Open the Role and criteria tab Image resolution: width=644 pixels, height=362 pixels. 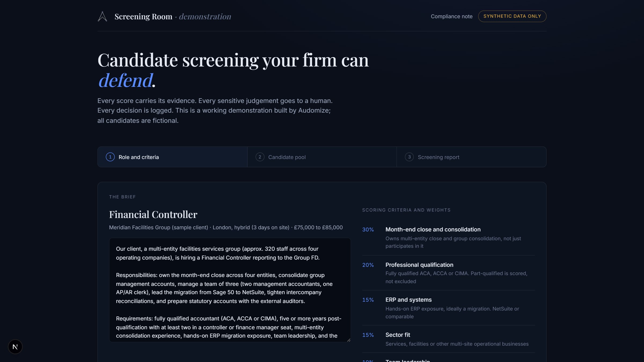click(x=172, y=157)
